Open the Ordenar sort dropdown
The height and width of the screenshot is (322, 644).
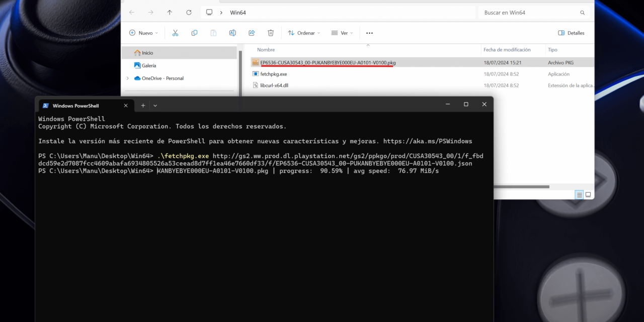(304, 33)
